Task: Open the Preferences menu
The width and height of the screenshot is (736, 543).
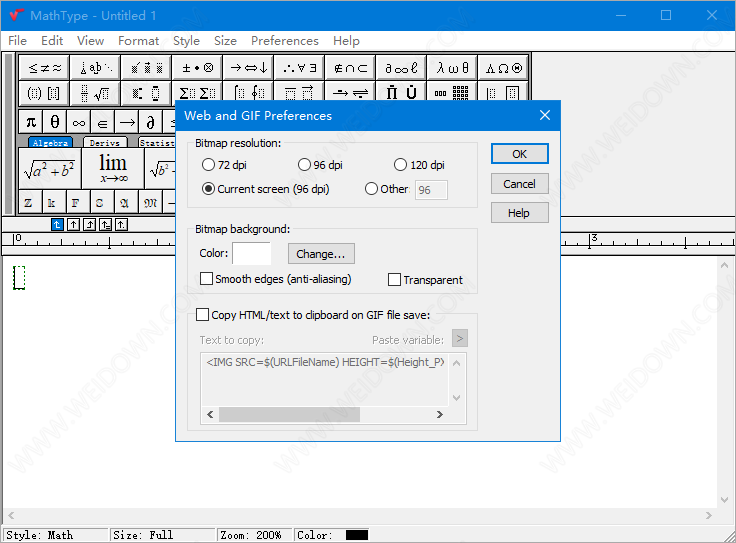Action: click(x=285, y=41)
